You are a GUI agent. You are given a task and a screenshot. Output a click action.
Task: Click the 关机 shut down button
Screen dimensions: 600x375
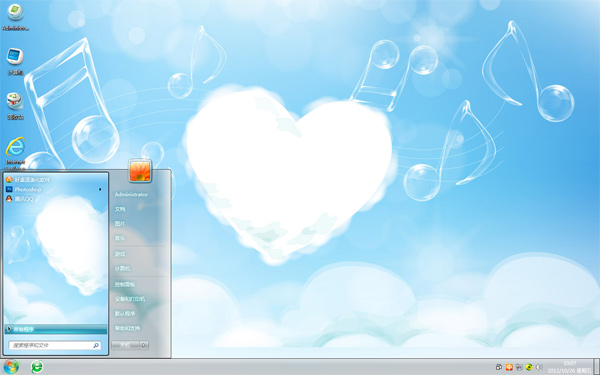pos(126,345)
